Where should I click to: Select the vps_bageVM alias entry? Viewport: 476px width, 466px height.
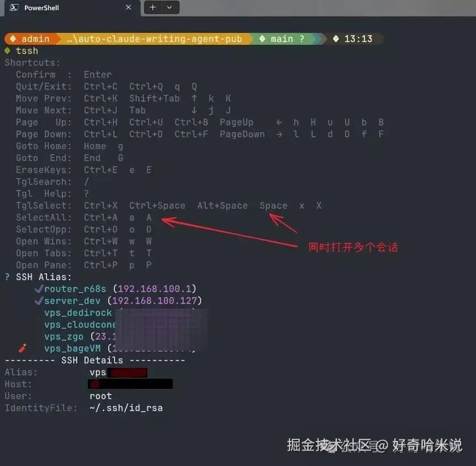pos(73,349)
